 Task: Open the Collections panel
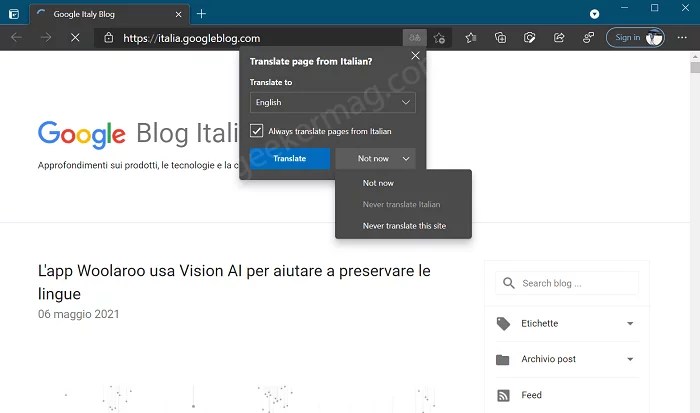point(500,38)
